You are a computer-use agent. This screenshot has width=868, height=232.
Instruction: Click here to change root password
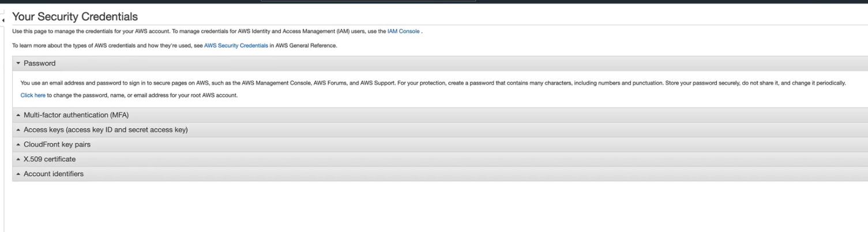coord(33,96)
